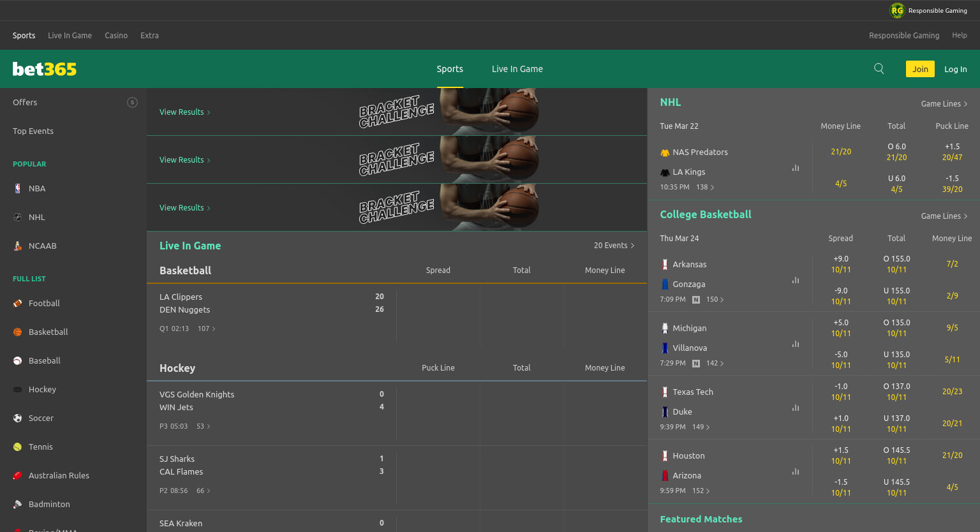Bet Duke money line 20/21
Viewport: 980px width, 532px height.
(x=952, y=424)
